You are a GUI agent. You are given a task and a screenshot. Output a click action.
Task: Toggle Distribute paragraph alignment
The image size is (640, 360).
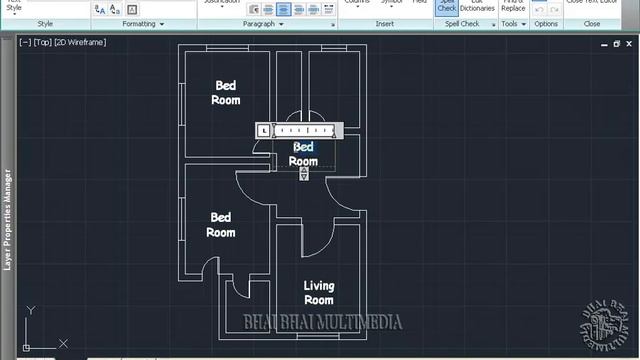[328, 9]
